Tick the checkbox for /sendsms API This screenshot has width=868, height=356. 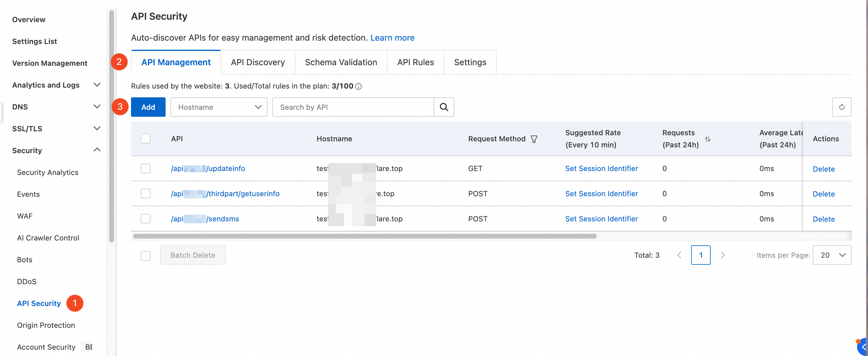[146, 219]
